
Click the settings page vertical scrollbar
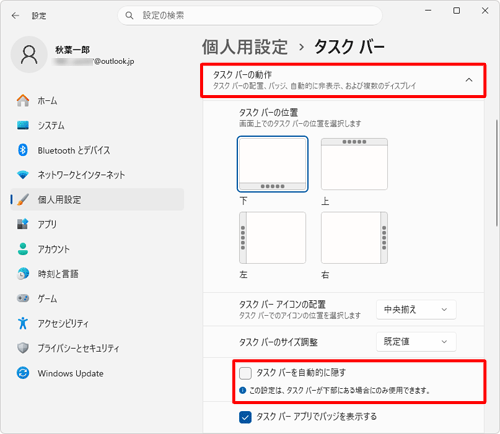[496, 173]
